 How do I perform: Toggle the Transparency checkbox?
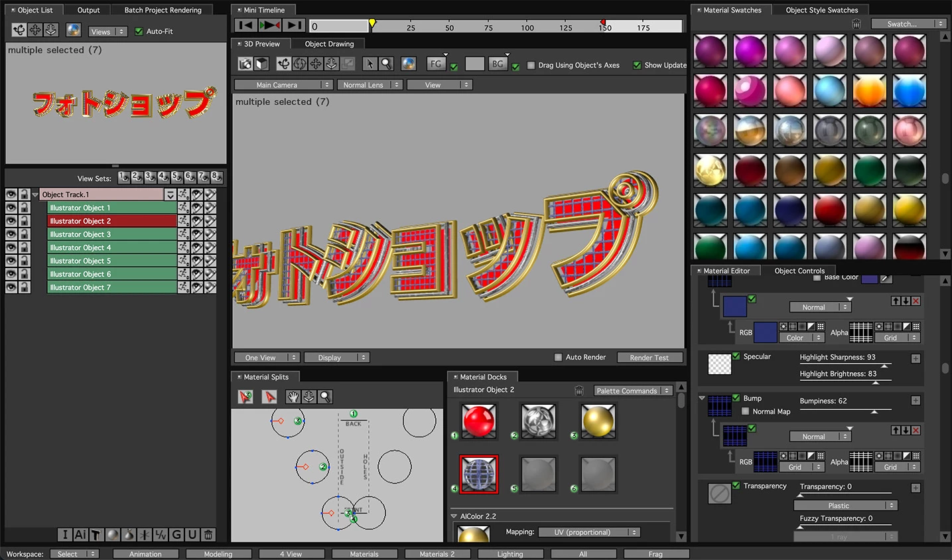tap(736, 486)
